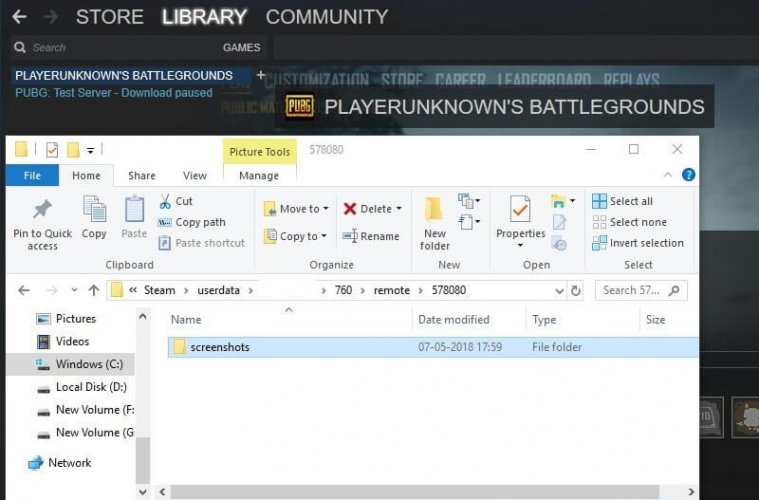
Task: Open Explorer help question mark icon
Action: pyautogui.click(x=688, y=175)
